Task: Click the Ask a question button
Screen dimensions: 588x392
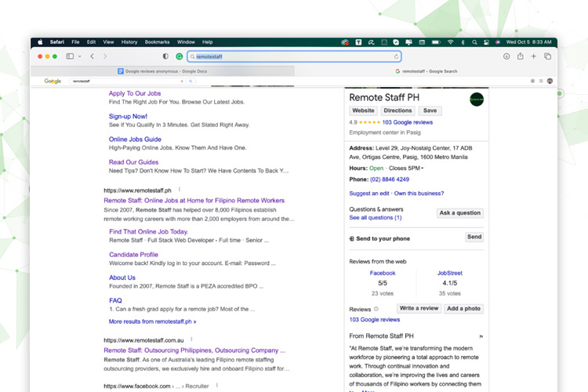Action: 460,213
